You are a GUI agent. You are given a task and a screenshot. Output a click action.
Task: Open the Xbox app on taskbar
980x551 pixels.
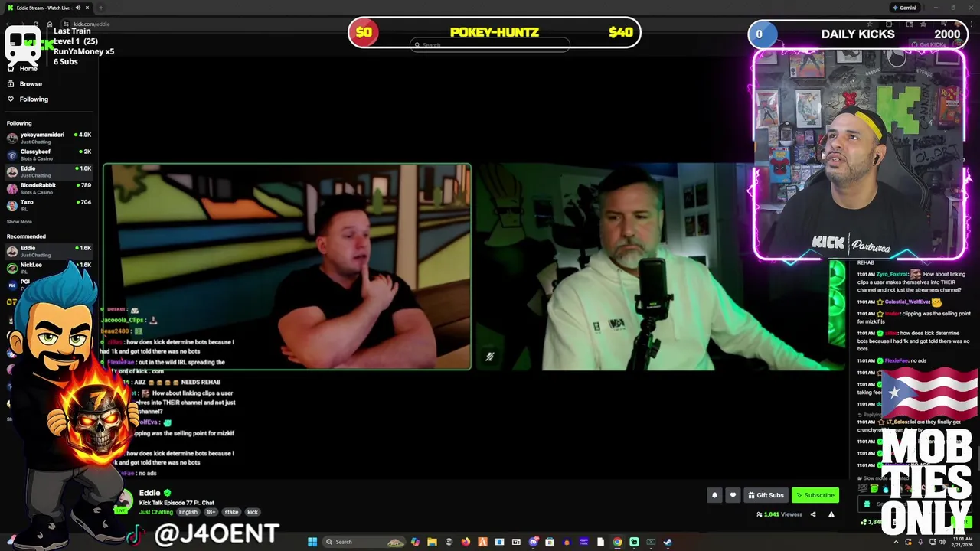tap(651, 542)
